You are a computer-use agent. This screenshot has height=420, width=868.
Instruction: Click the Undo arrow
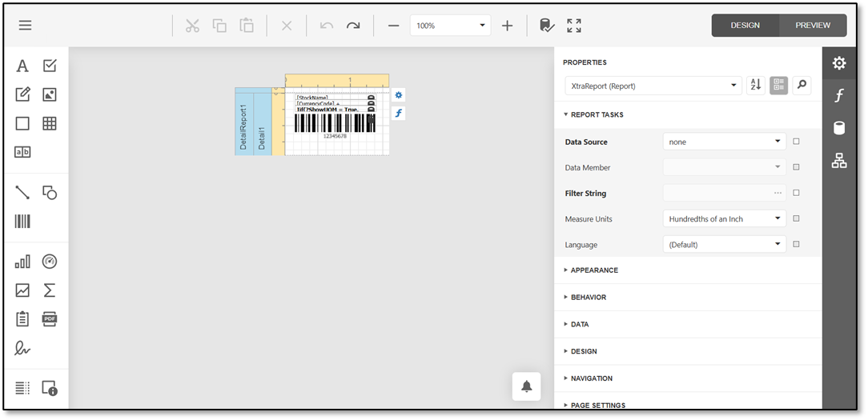point(327,26)
